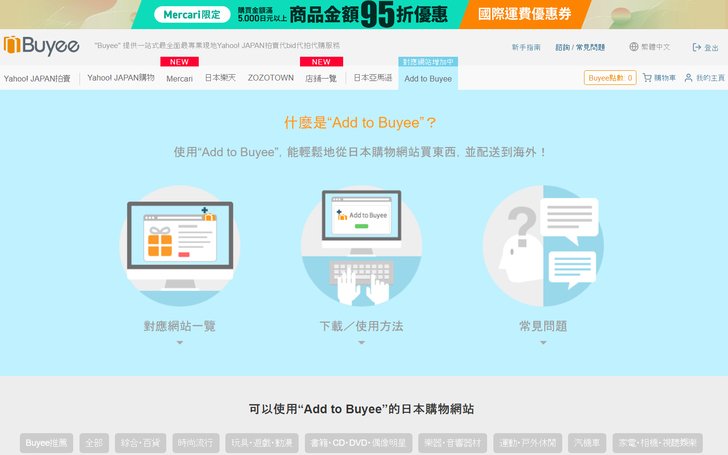
Task: Click the 常見問題 label
Action: coord(543,326)
